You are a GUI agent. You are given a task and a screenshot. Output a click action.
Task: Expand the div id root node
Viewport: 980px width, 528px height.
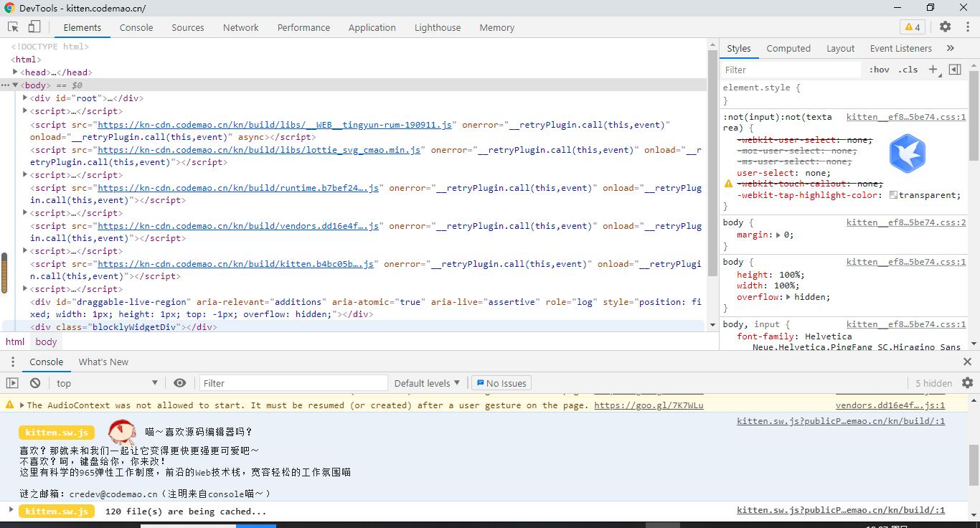click(x=25, y=98)
